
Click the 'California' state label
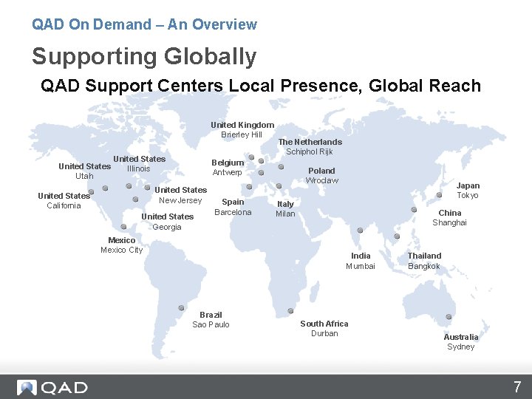click(64, 205)
